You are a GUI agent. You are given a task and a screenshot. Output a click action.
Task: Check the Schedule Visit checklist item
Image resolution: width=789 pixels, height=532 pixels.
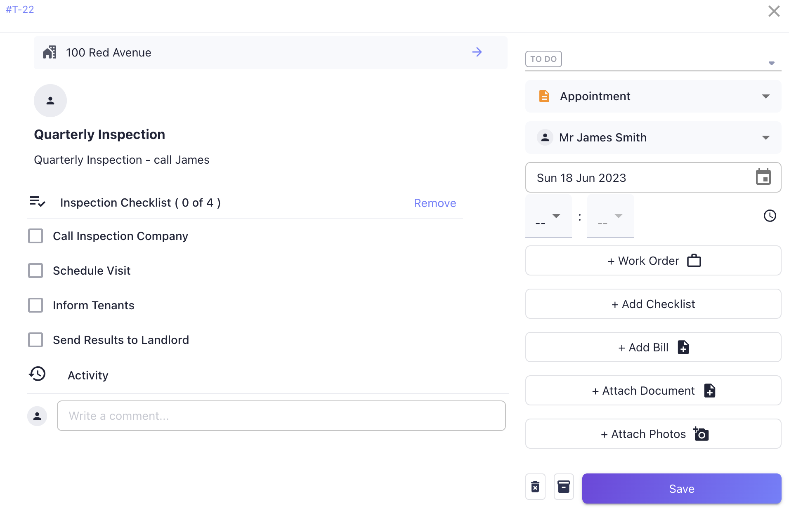tap(36, 271)
